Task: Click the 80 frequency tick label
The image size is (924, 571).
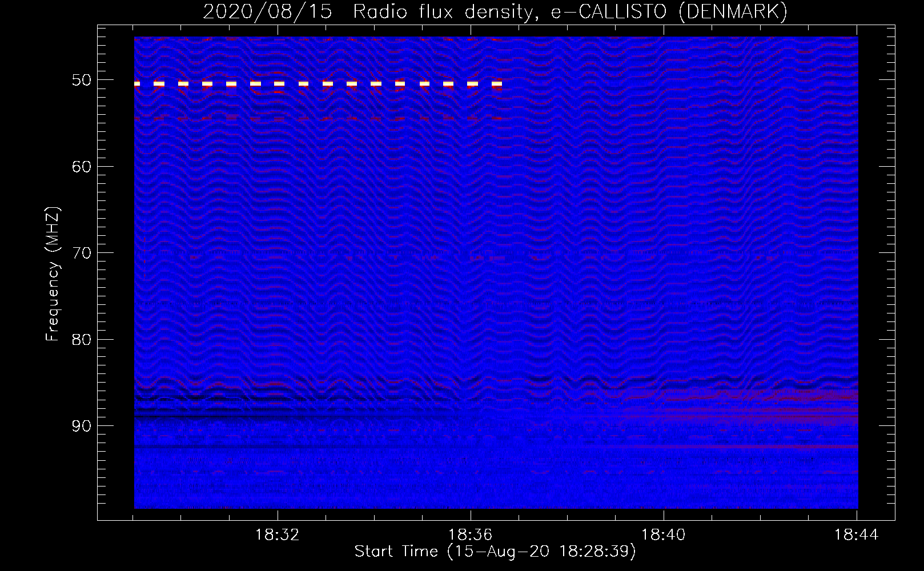Action: (82, 340)
